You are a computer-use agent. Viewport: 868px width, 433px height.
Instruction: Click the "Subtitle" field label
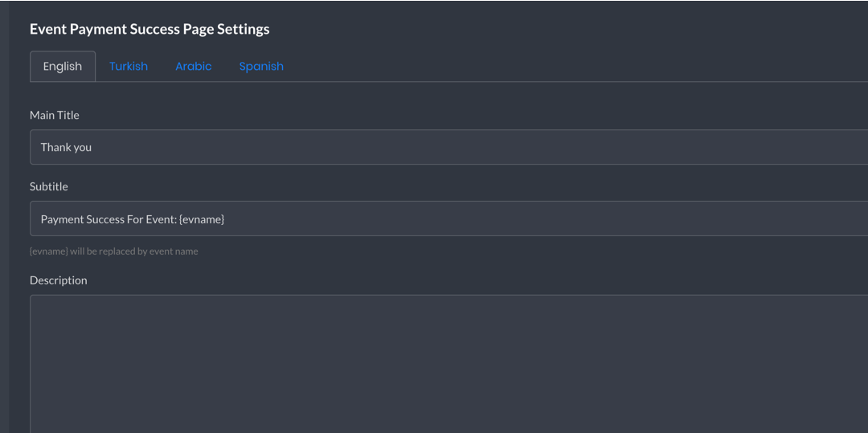click(x=49, y=186)
